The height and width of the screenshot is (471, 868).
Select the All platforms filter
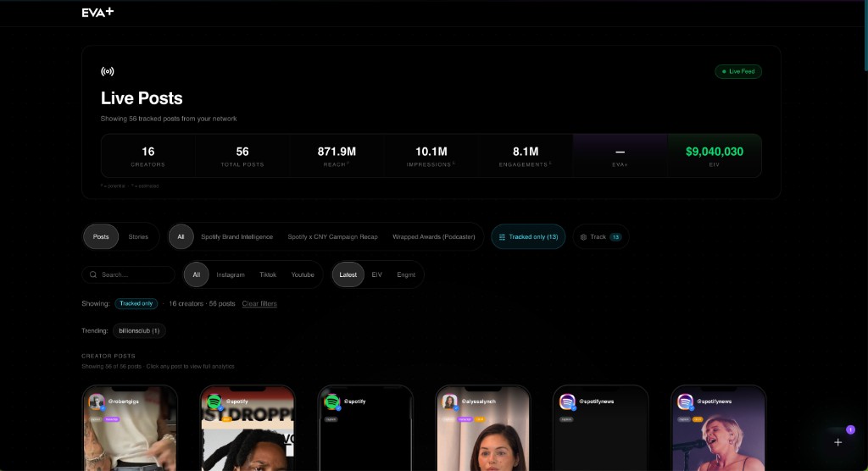(x=196, y=274)
